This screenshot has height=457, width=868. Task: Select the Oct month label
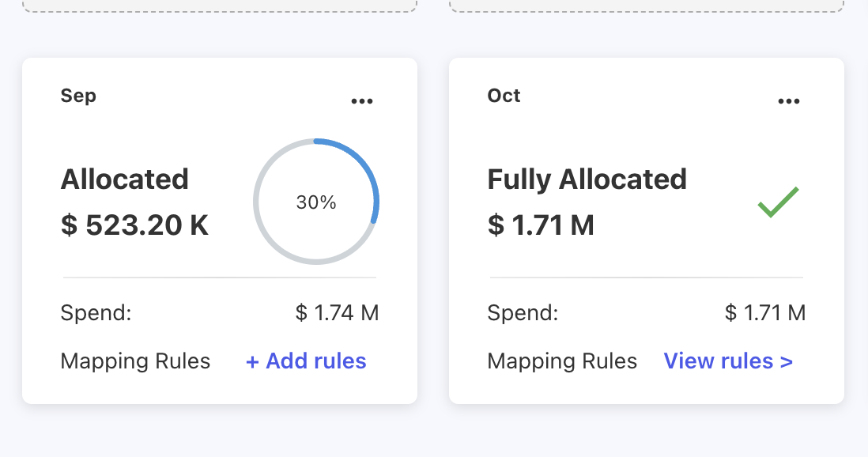504,96
